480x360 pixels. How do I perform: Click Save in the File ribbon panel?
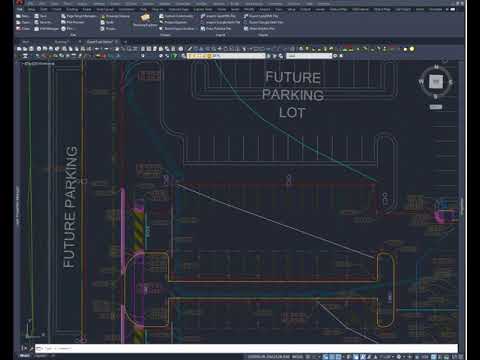pos(41,16)
